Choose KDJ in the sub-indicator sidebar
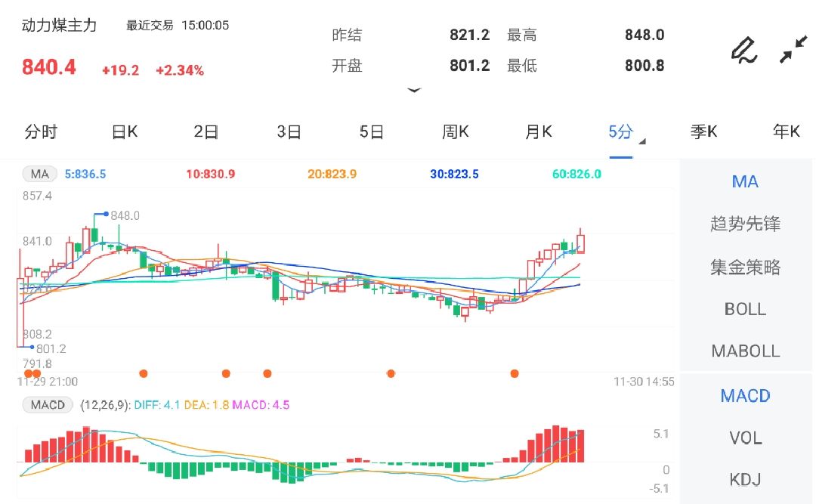The image size is (816, 504). tap(745, 479)
